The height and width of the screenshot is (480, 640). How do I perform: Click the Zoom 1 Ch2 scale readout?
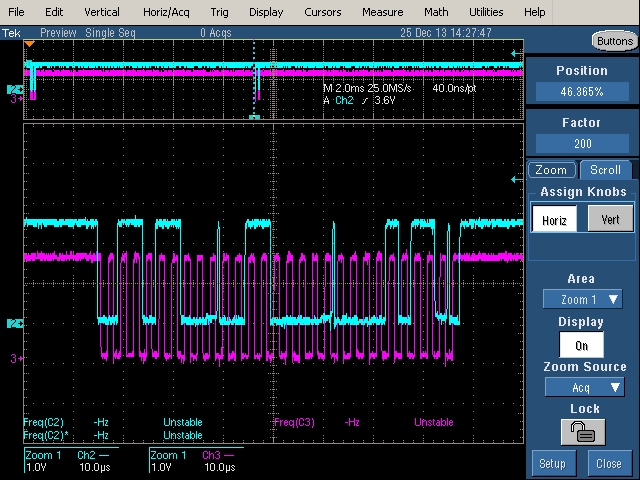click(71, 461)
